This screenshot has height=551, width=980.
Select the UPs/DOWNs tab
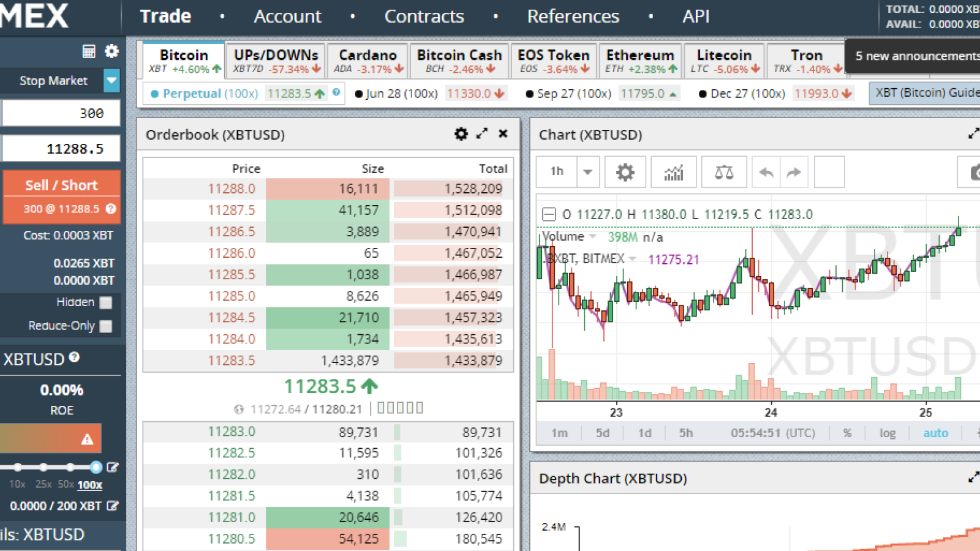point(276,61)
